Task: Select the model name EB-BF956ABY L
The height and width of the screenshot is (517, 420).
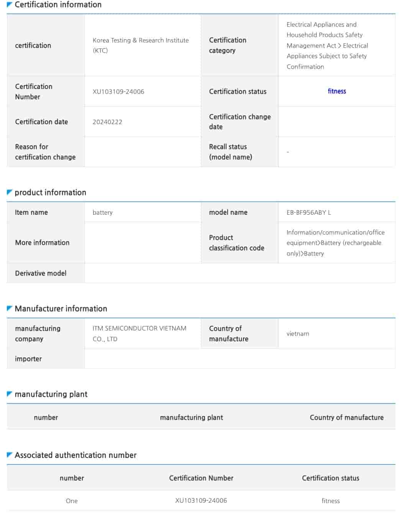Action: [x=308, y=212]
